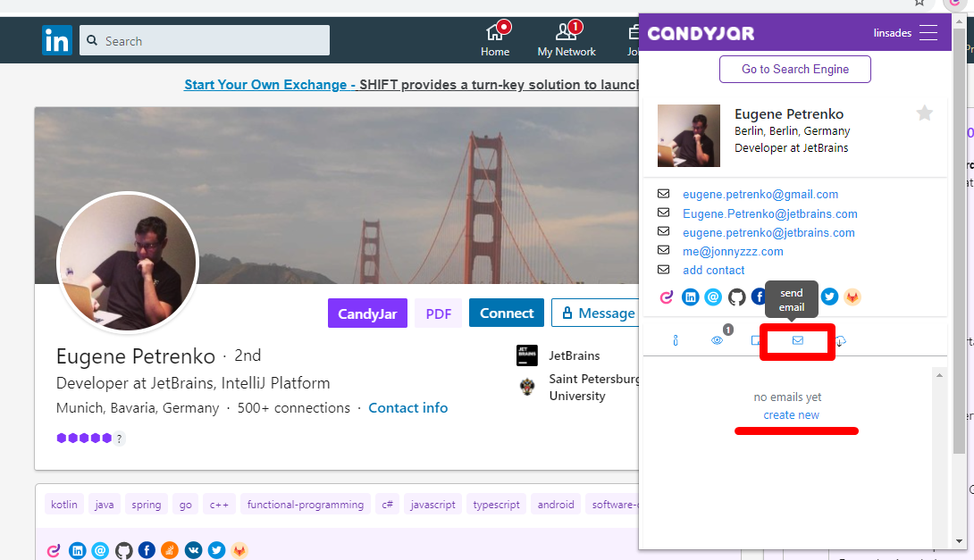This screenshot has width=974, height=560.
Task: Open the CandyJar hamburger menu
Action: coord(928,33)
